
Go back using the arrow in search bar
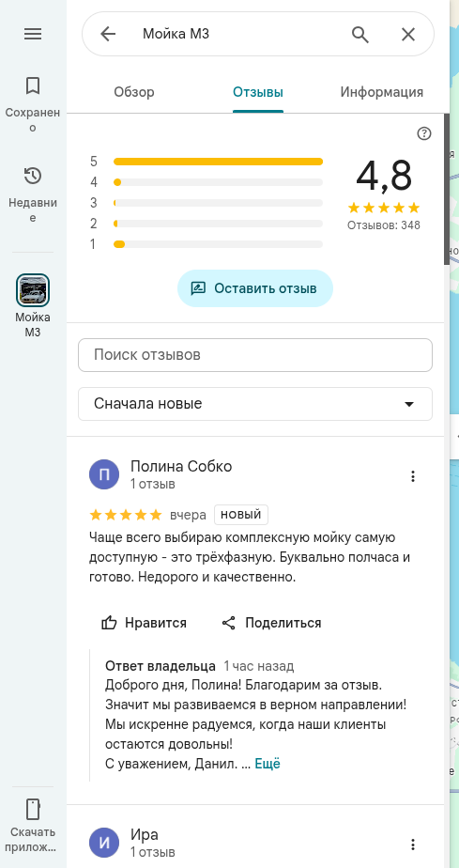pyautogui.click(x=108, y=35)
